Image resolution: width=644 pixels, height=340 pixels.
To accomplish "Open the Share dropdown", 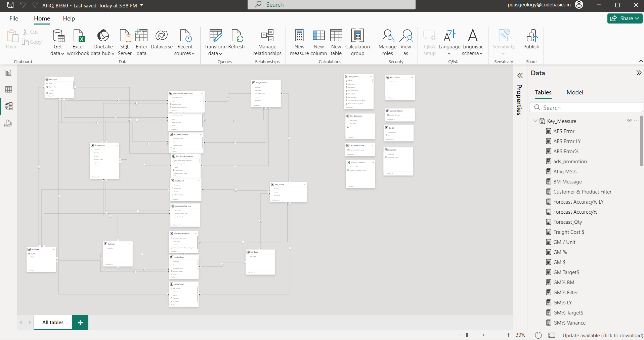I will click(x=625, y=18).
